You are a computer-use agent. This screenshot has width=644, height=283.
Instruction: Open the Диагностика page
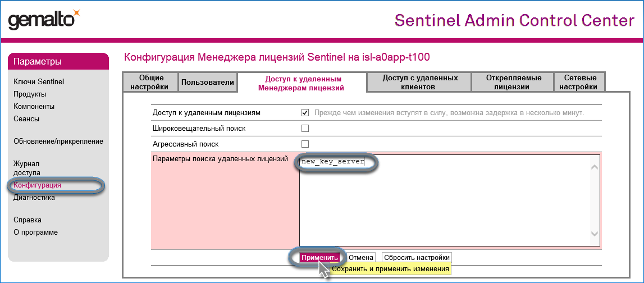tap(34, 197)
